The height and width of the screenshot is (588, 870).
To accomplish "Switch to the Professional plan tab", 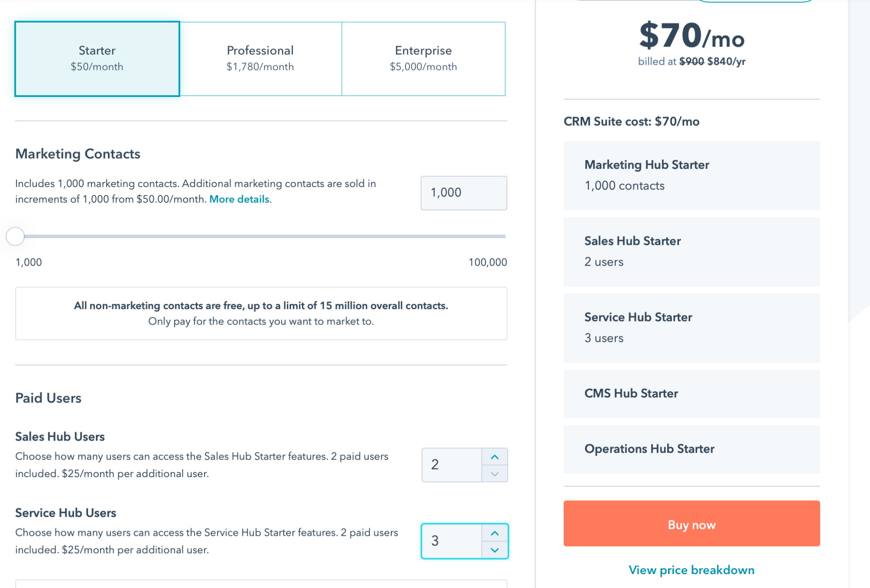I will click(260, 58).
